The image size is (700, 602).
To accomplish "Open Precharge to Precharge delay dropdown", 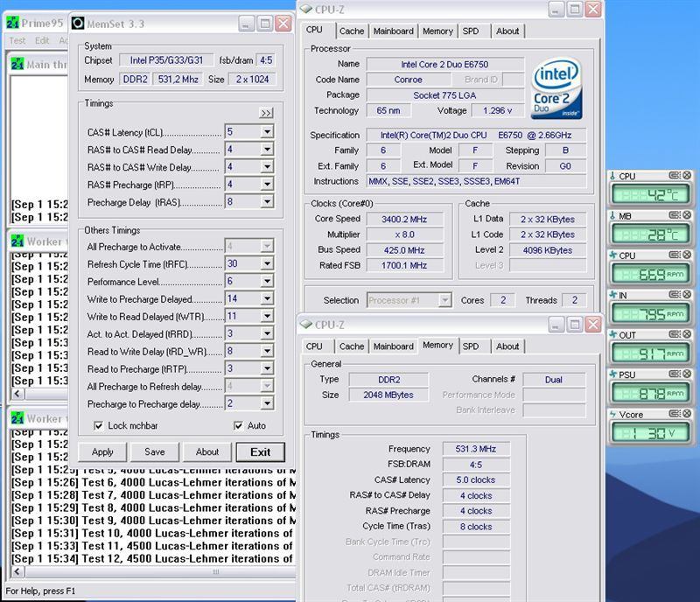I will point(267,403).
